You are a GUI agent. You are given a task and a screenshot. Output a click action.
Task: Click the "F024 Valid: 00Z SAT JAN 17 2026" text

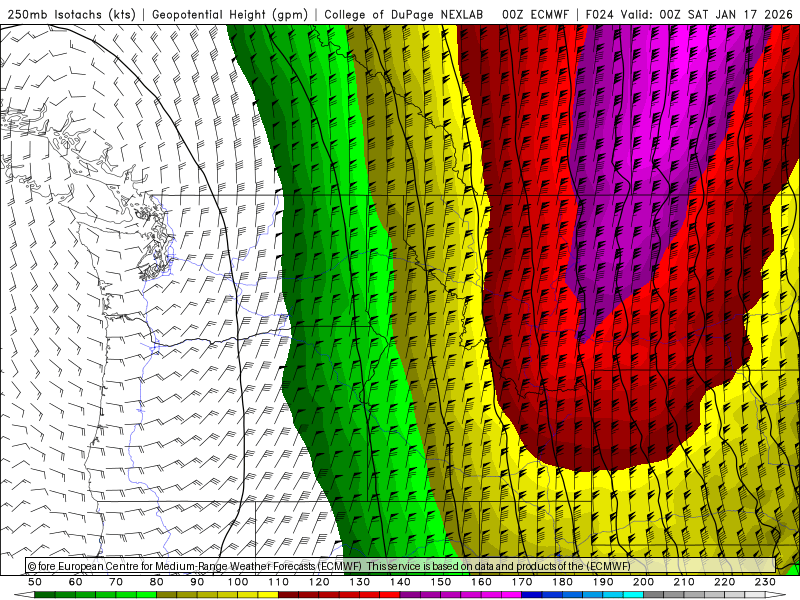(x=689, y=15)
